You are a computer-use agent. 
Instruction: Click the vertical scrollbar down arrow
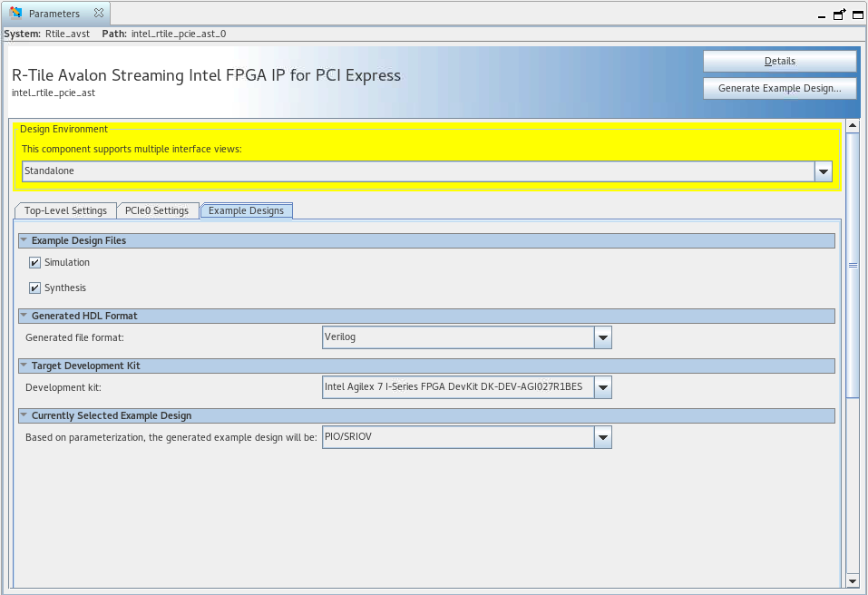853,580
